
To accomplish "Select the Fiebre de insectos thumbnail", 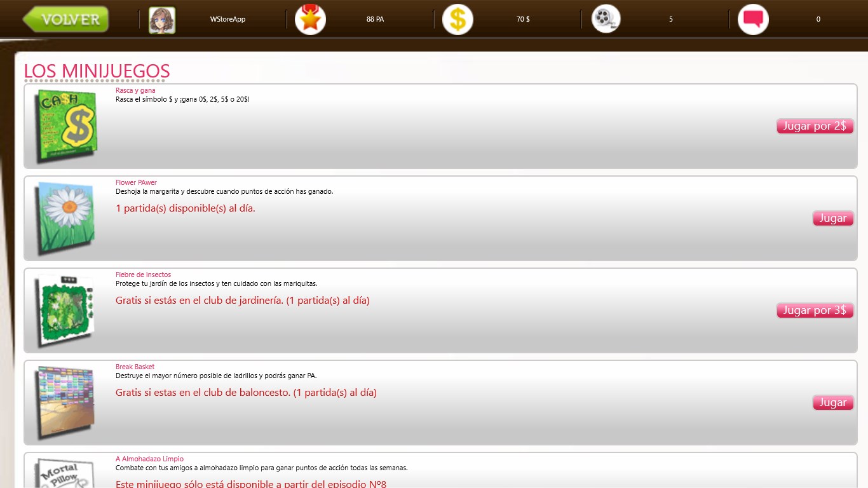I will (65, 309).
